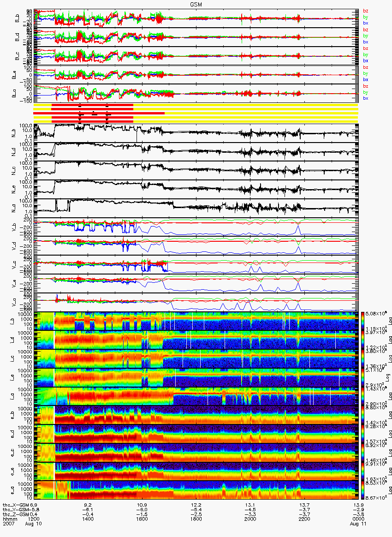The image size is (392, 537).
Task: Select the green by legend beside B_b panel
Action: tap(365, 17)
